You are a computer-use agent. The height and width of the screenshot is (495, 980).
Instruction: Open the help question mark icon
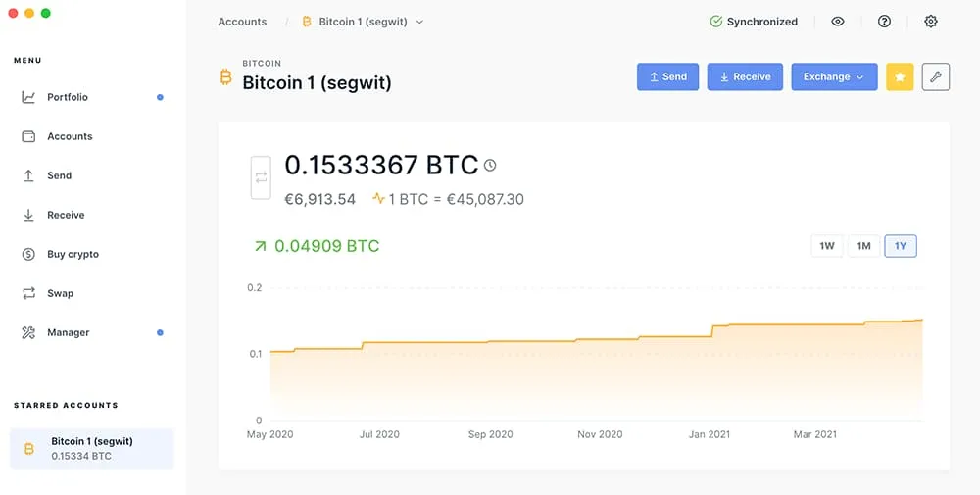click(x=884, y=22)
